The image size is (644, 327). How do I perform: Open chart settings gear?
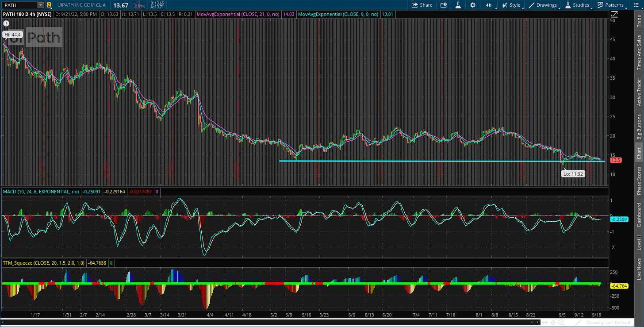pyautogui.click(x=473, y=5)
